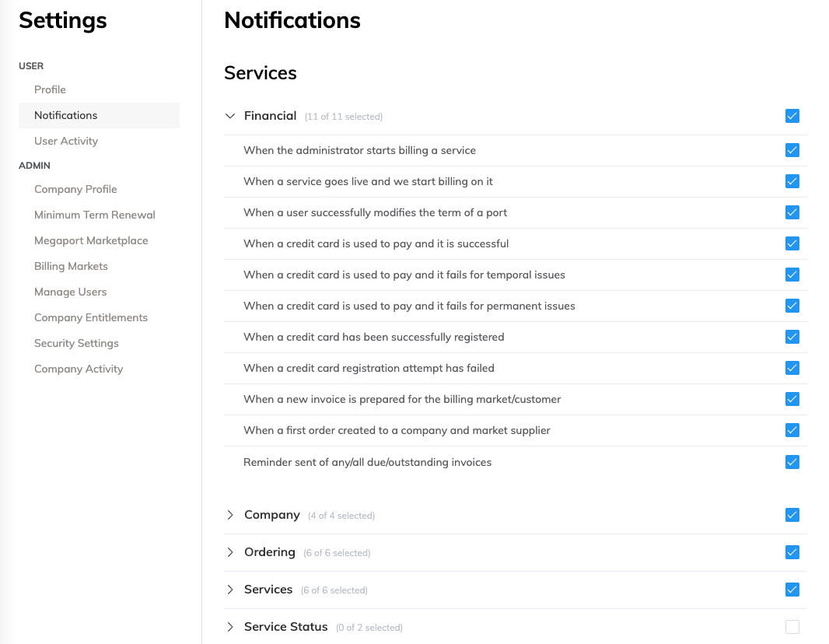
Task: Disable the successful credit card payment notification
Action: click(792, 243)
